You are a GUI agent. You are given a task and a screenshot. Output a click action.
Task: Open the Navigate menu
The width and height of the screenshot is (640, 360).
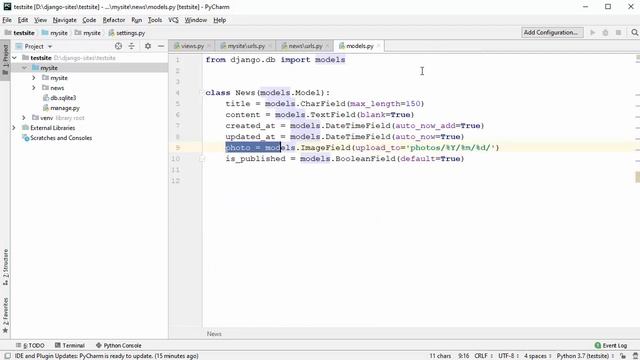(64, 20)
